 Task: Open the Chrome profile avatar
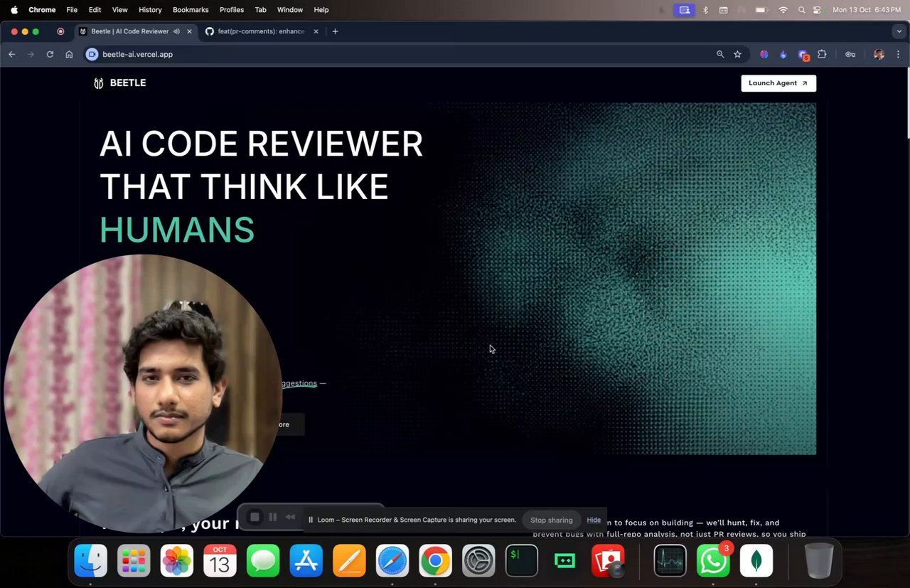pos(879,54)
